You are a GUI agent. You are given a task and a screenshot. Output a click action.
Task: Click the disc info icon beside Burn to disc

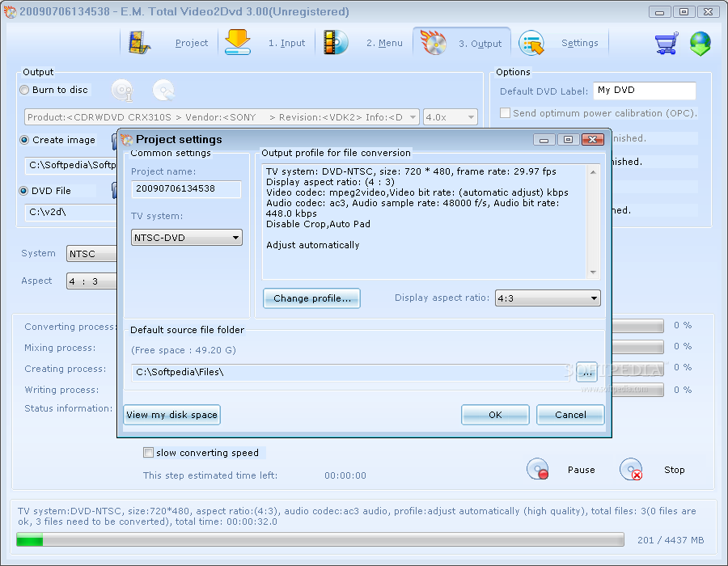(123, 90)
